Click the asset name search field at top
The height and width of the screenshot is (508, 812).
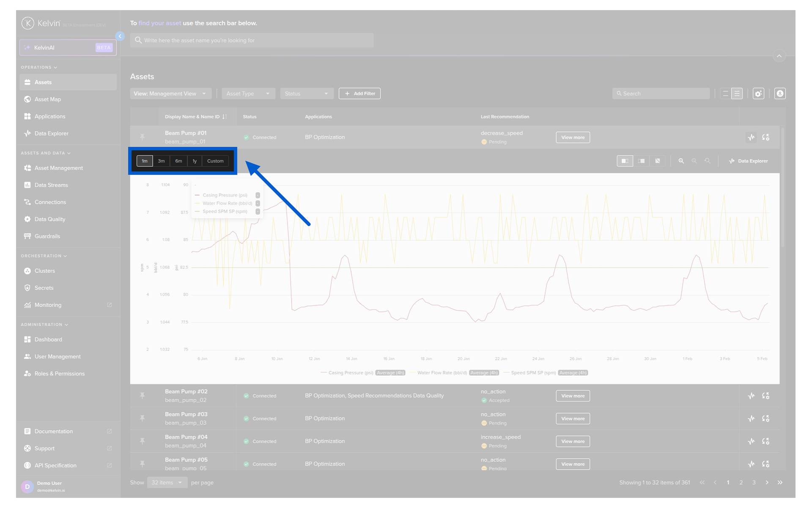click(252, 40)
